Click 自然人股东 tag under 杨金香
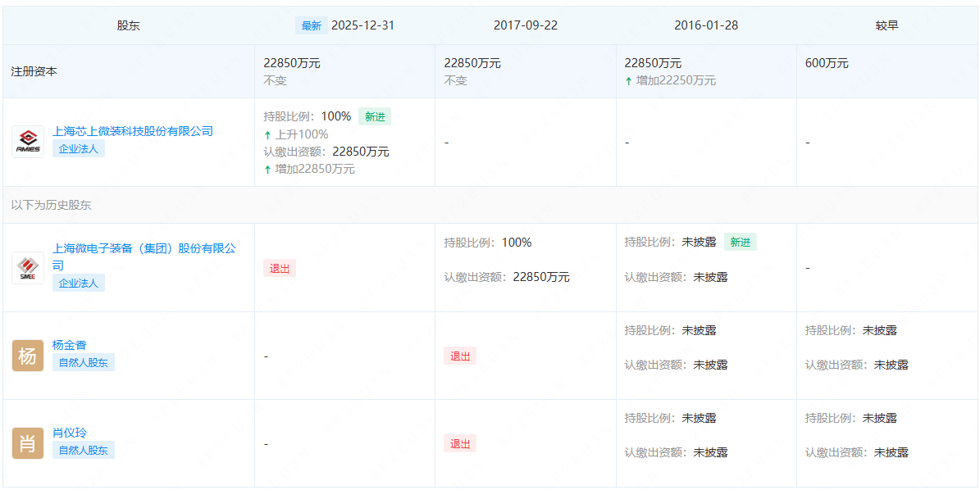Viewport: 980px width, 490px height. coord(84,362)
